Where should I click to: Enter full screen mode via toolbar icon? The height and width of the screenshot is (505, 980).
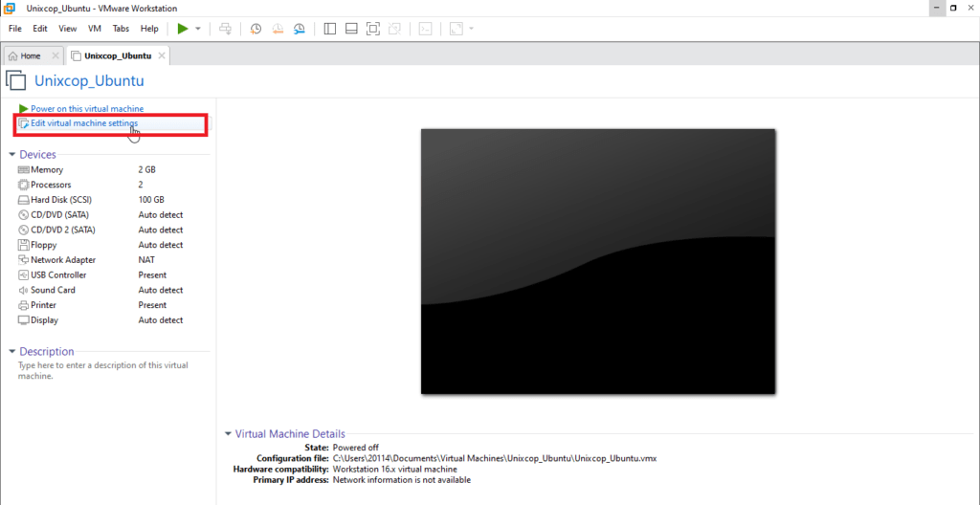(x=373, y=29)
